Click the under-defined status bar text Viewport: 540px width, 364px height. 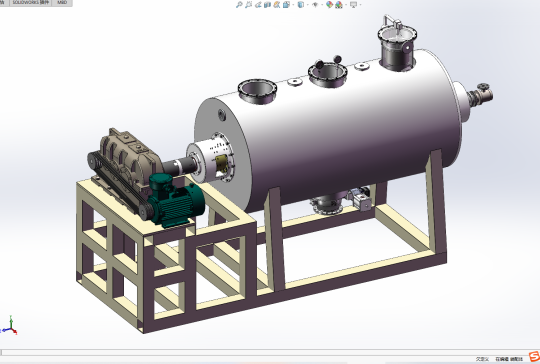(x=482, y=359)
